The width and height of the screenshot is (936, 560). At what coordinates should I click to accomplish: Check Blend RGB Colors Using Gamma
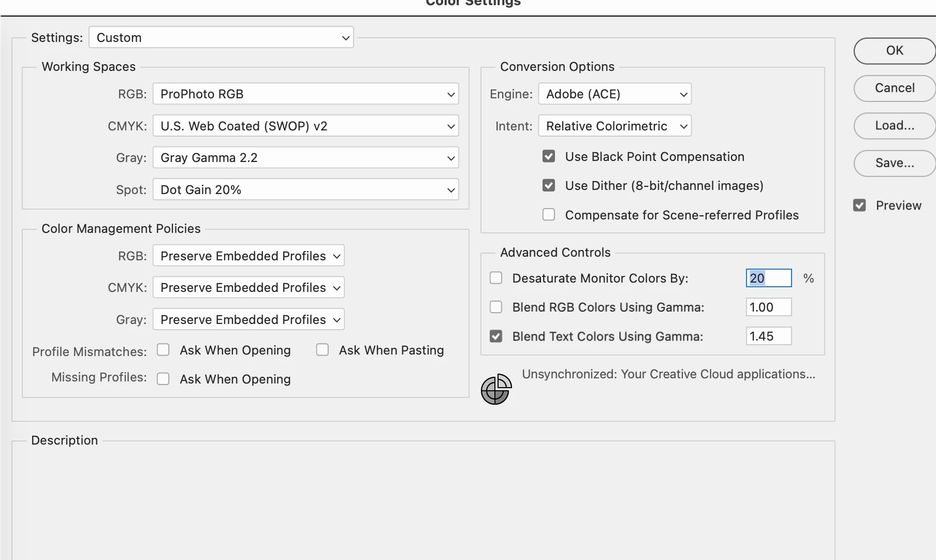496,307
